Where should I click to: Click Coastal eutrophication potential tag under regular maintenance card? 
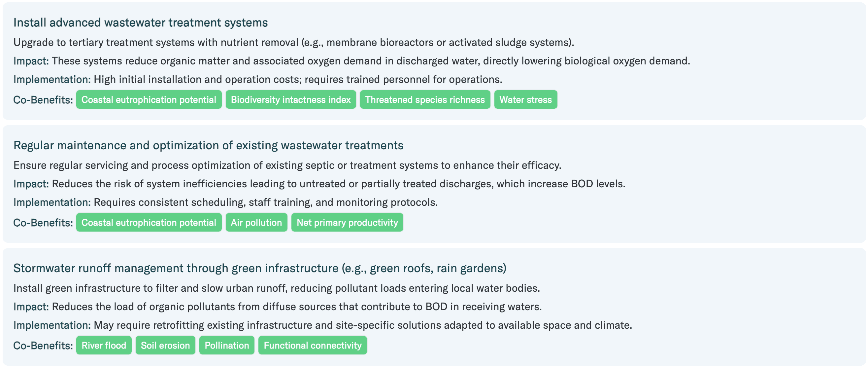pos(149,222)
